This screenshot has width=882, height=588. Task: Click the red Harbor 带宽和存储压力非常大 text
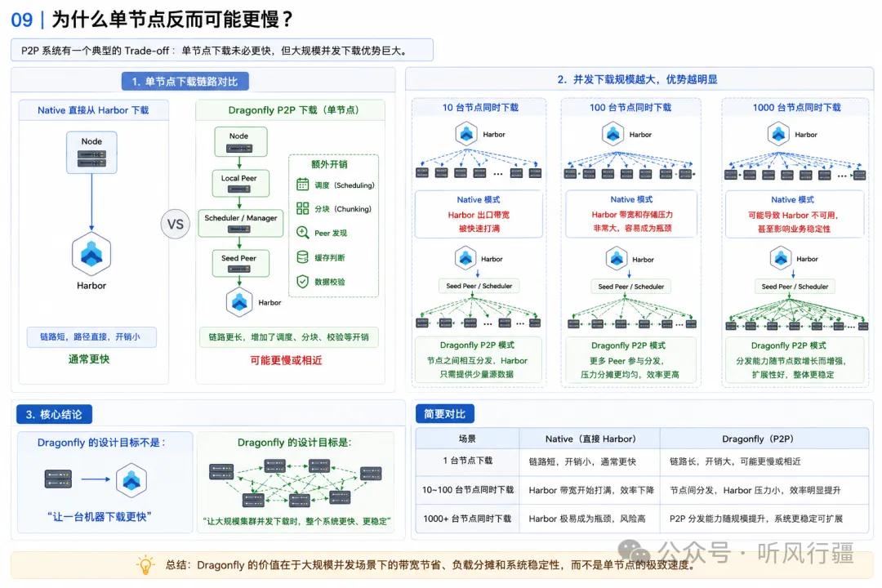tap(631, 221)
